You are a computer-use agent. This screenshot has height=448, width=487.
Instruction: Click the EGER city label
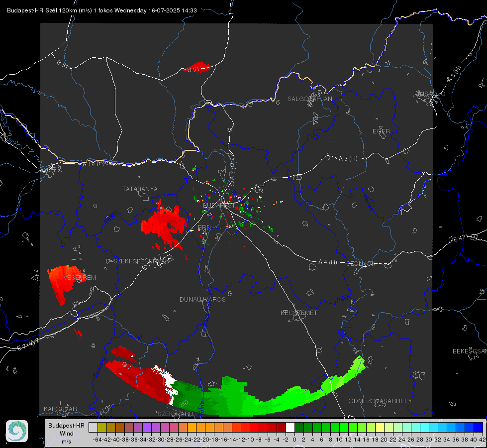tap(381, 131)
